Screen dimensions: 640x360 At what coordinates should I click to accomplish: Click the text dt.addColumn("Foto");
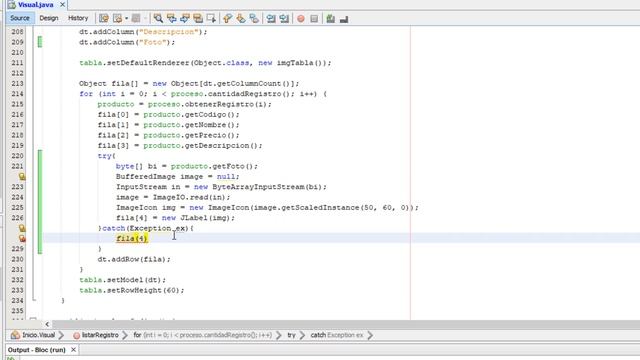point(127,42)
